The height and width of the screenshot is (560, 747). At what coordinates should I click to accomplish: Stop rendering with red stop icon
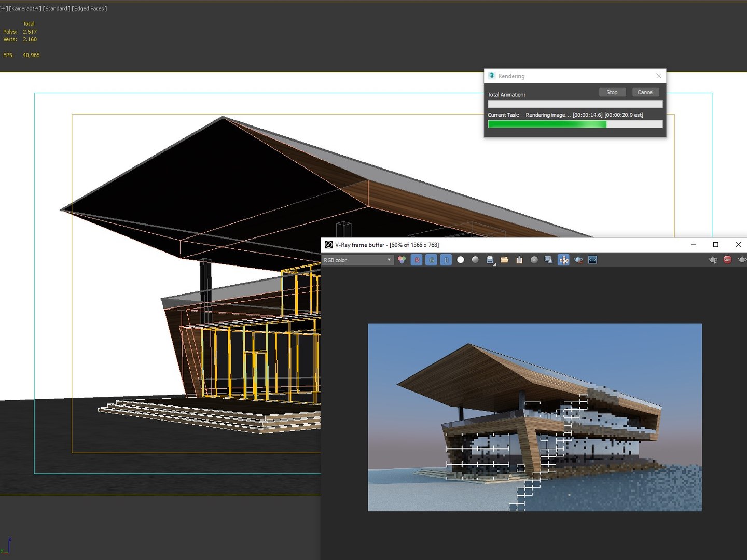[x=727, y=260]
